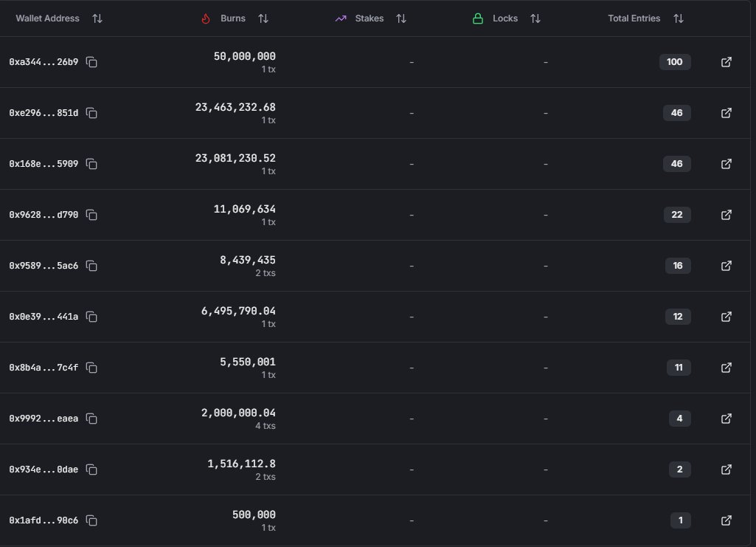The width and height of the screenshot is (756, 547).
Task: Click the Burns column header label
Action: click(x=233, y=18)
